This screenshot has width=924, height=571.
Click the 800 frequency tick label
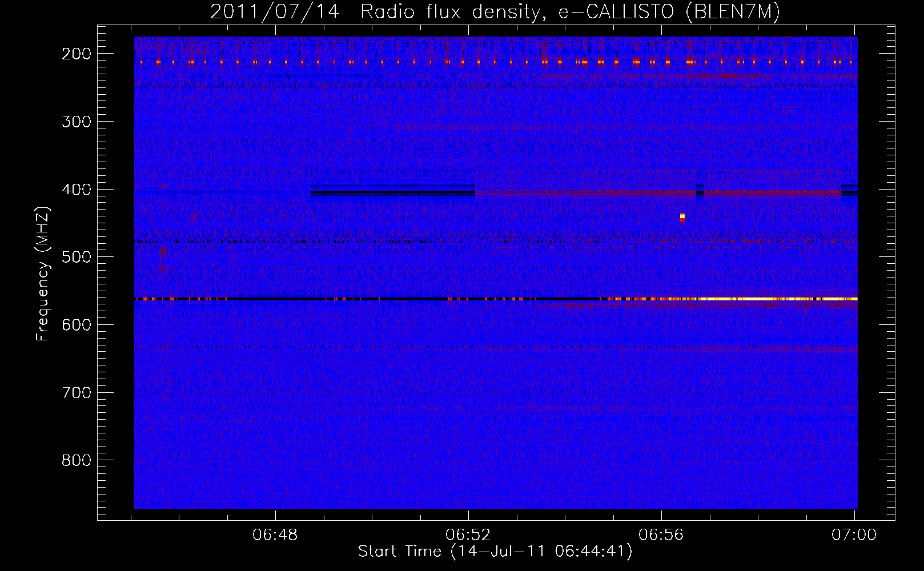[x=76, y=460]
